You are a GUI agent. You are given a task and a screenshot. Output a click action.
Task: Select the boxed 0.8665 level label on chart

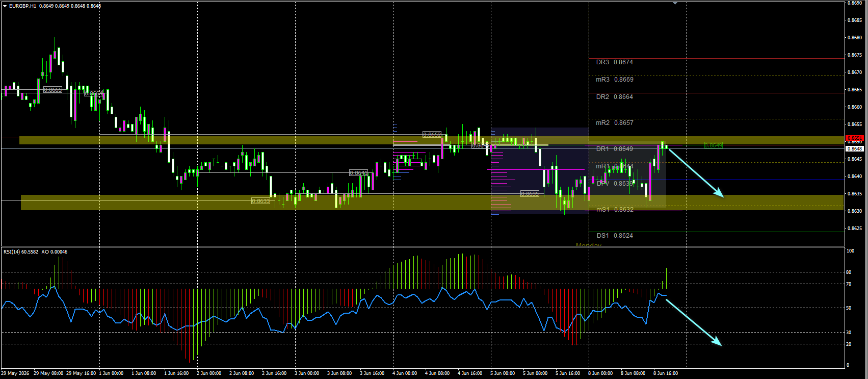(53, 90)
